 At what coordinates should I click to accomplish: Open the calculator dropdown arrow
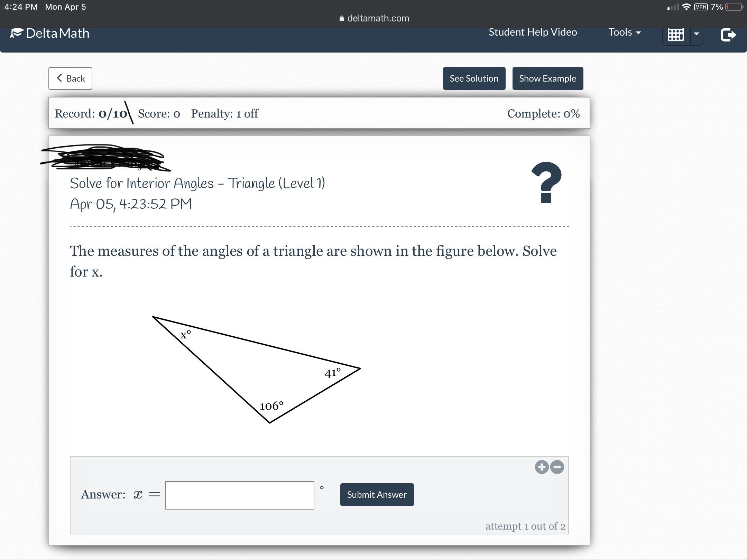[697, 34]
